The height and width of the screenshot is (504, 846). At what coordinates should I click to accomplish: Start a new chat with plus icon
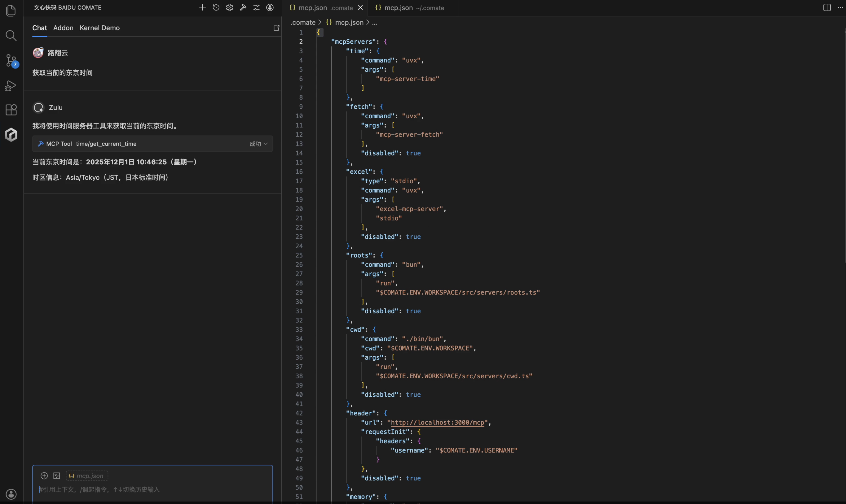[202, 7]
